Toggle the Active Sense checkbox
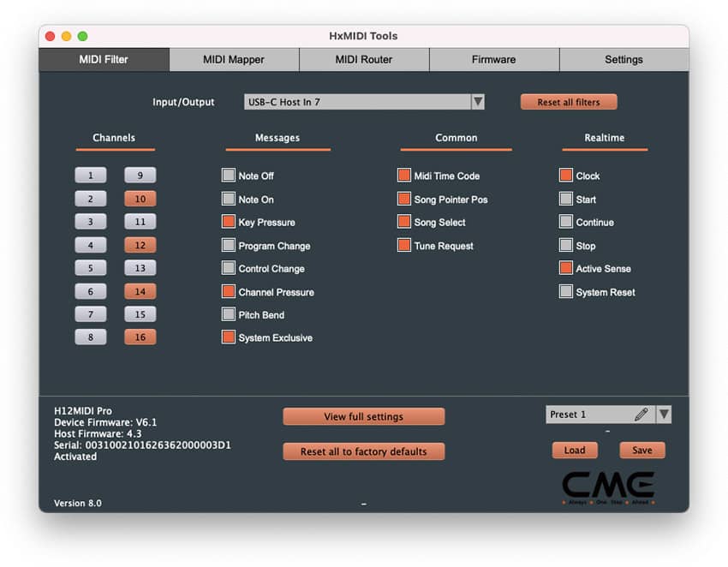This screenshot has width=728, height=567. pos(565,268)
